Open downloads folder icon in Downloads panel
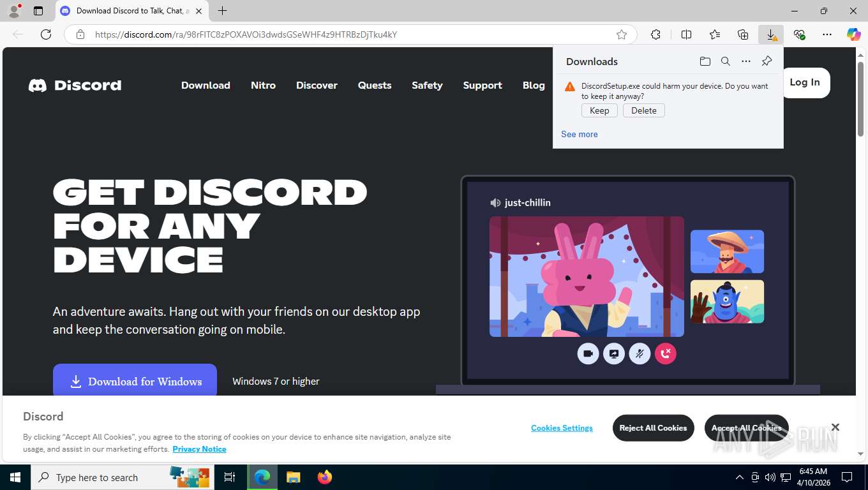 (705, 61)
